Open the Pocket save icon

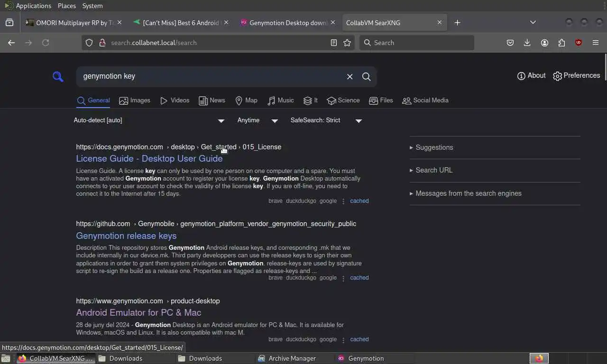[x=510, y=43]
